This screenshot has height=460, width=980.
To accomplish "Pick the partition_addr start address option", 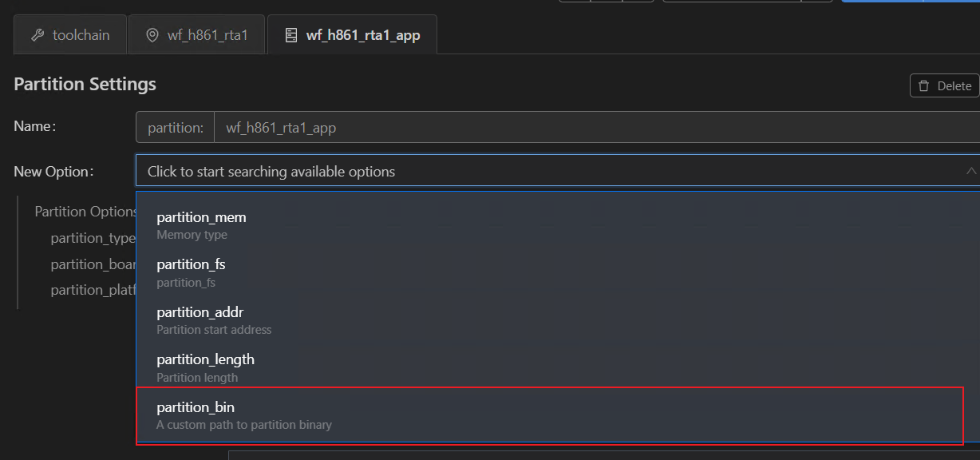I will coord(200,319).
